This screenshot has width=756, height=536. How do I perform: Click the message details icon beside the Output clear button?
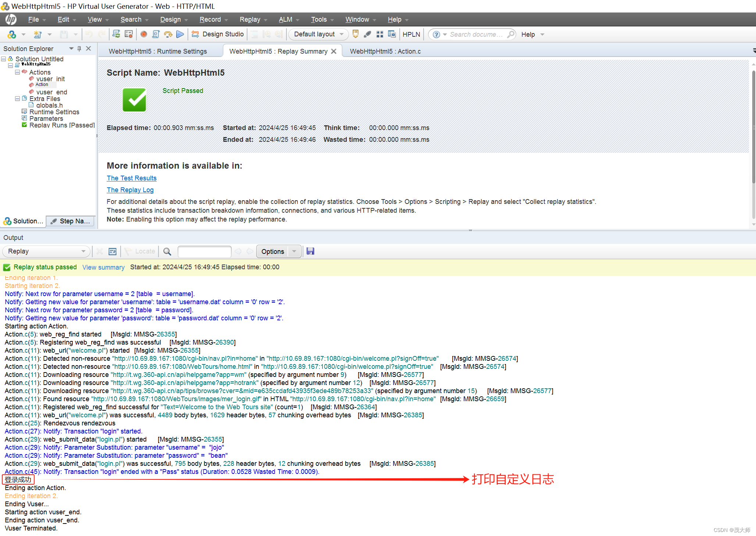112,251
